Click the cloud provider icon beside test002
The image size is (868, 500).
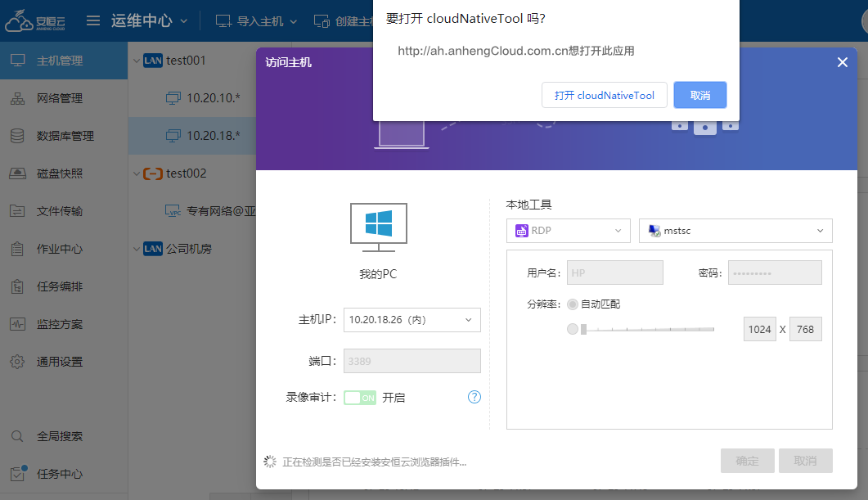[x=153, y=173]
